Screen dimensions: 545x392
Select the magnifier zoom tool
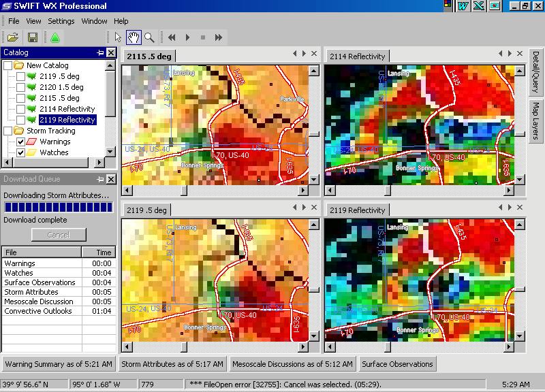(x=149, y=37)
